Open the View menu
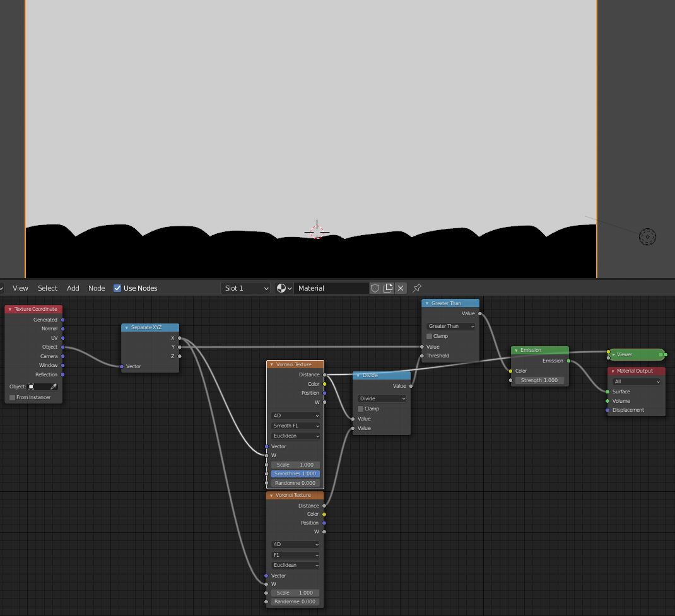Screen dimensions: 675x616 [20, 288]
